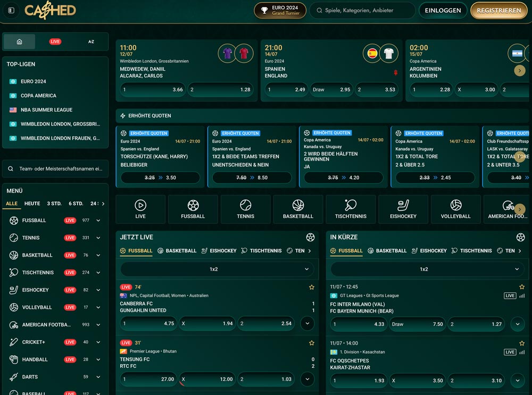Pick boosted odds 8.50 for 1X2 & Beide Teams Treffen
The height and width of the screenshot is (395, 532).
click(252, 178)
